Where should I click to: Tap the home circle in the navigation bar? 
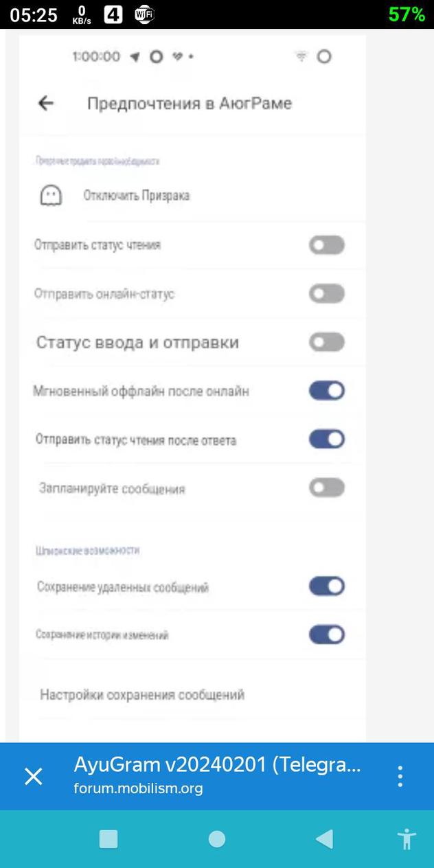(x=217, y=839)
